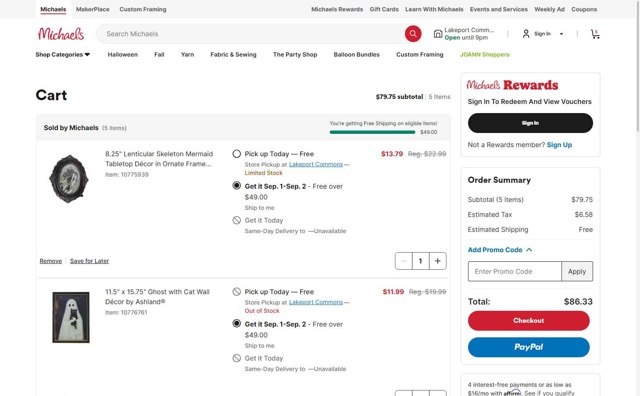640x396 pixels.
Task: Select Pick up Today for Ghost with Cat
Action: point(236,292)
